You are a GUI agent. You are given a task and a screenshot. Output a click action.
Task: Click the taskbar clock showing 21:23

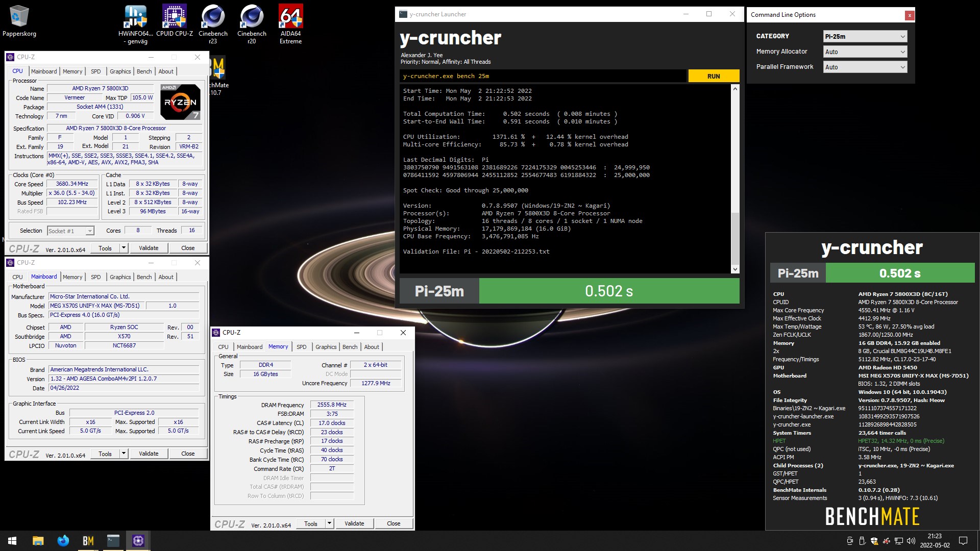tap(935, 541)
